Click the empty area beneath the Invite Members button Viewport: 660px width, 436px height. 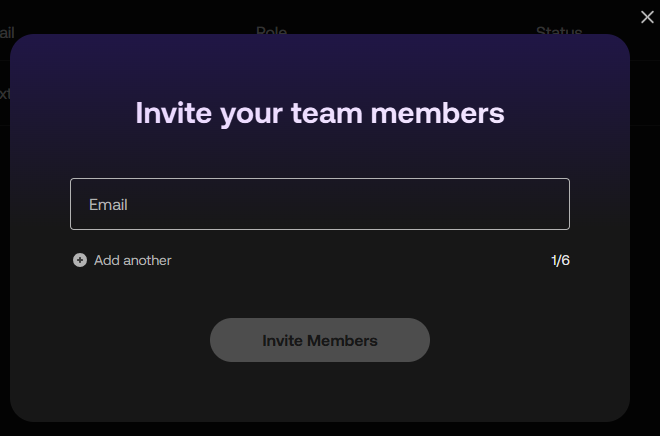click(320, 390)
